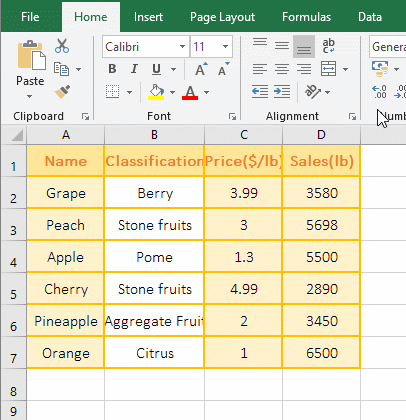Align text right
This screenshot has width=406, height=420.
click(304, 69)
